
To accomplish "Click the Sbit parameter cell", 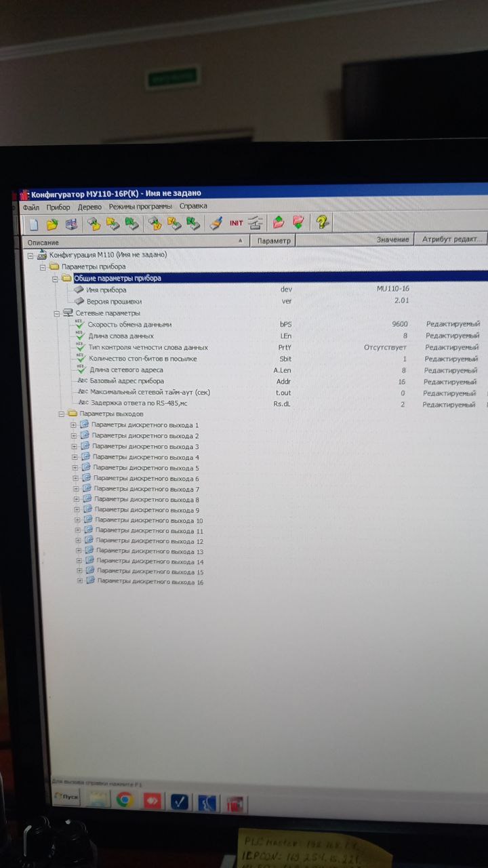I will coord(285,359).
